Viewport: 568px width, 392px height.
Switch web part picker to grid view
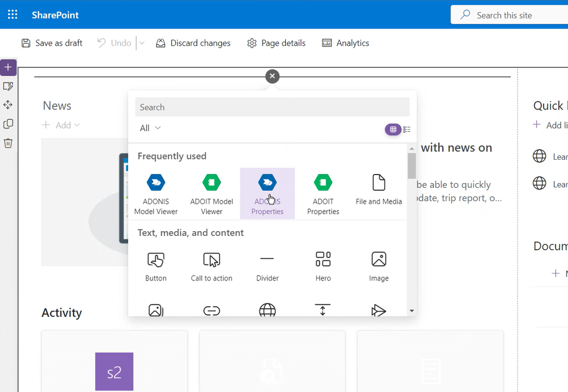393,129
